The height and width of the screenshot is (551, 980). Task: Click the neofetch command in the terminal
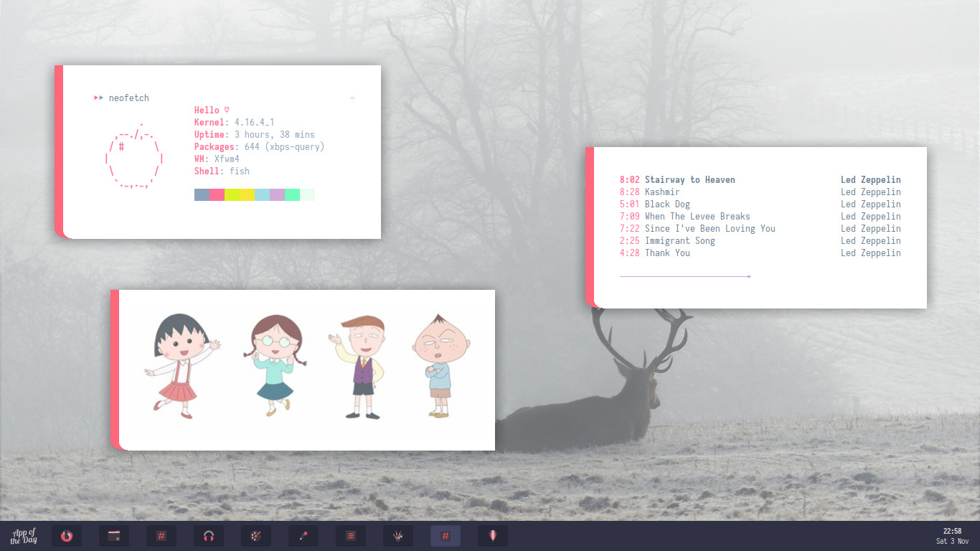pos(129,98)
